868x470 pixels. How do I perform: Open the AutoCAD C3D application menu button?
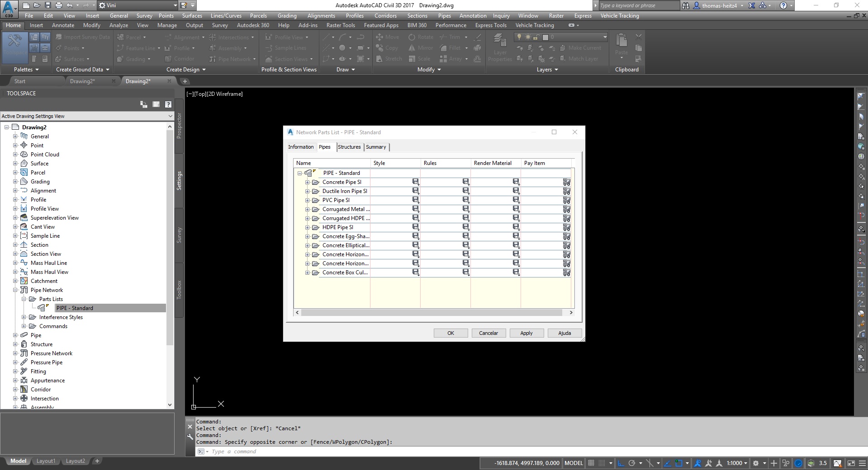[9, 9]
